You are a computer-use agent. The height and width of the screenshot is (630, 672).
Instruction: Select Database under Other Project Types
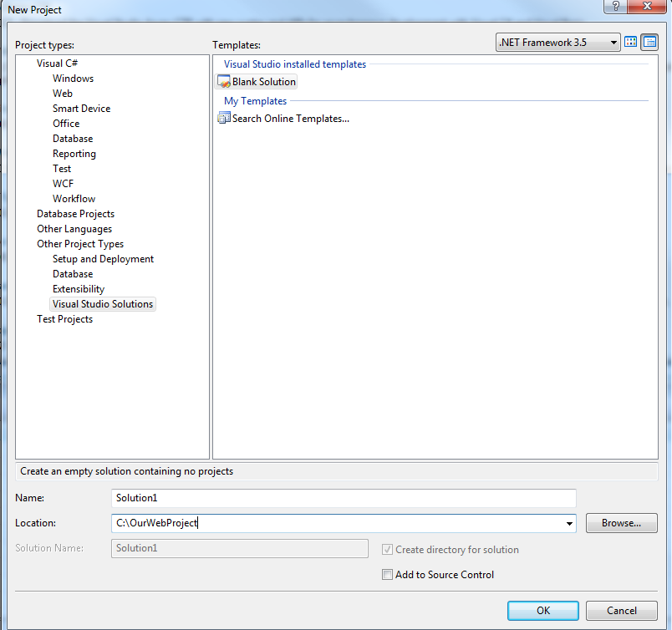[x=73, y=274]
